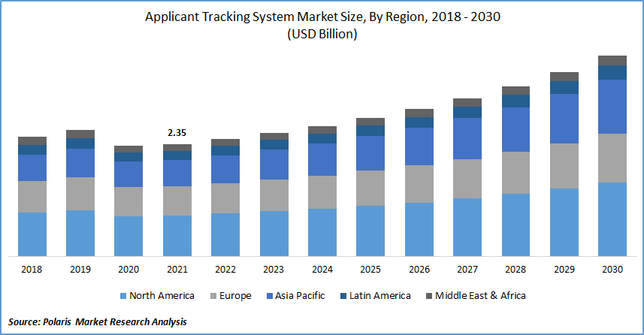Click Europe segment of the 2030 bar
Screen dimensions: 644x335
point(612,158)
